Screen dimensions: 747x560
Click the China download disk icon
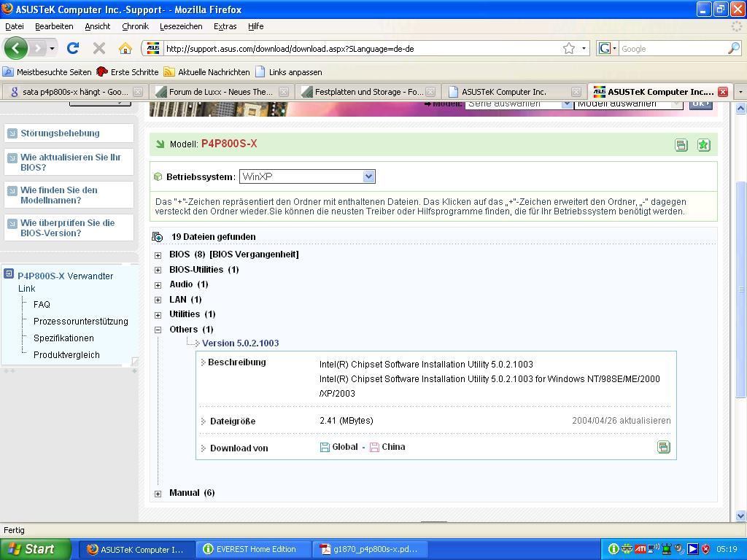point(374,447)
